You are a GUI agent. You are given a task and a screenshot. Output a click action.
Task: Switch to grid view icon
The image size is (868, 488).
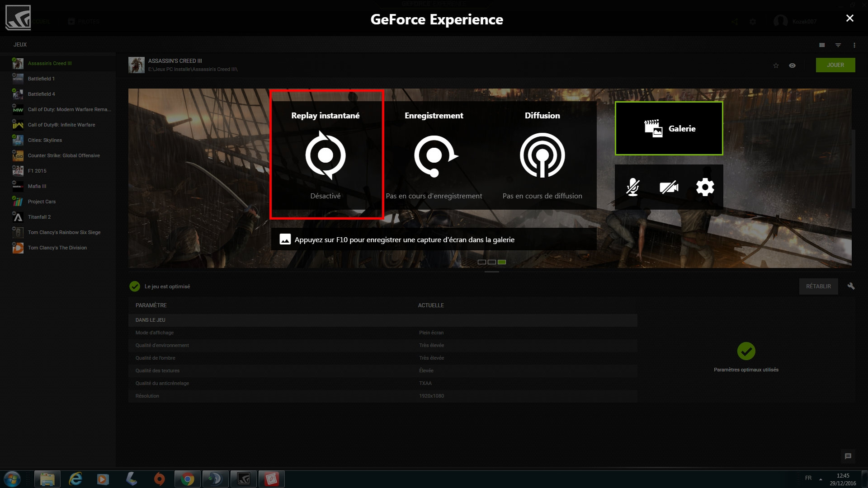(822, 45)
